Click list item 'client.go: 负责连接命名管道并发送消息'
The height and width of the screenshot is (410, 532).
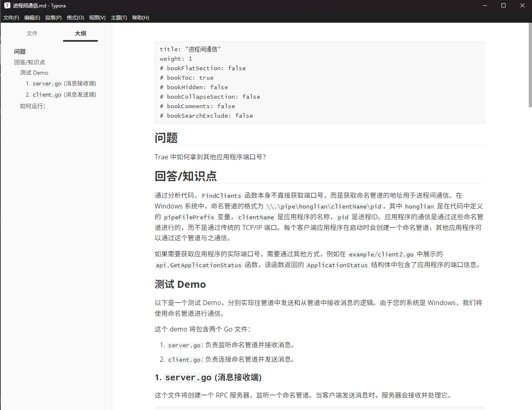coord(231,359)
